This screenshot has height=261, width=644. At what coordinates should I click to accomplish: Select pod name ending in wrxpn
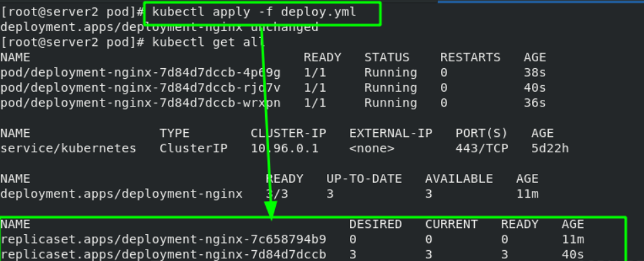pyautogui.click(x=140, y=103)
